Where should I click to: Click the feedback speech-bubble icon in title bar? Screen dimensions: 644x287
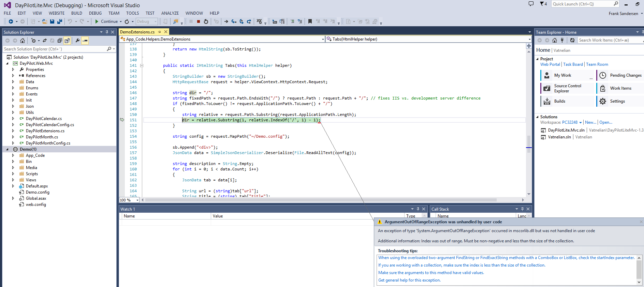531,4
